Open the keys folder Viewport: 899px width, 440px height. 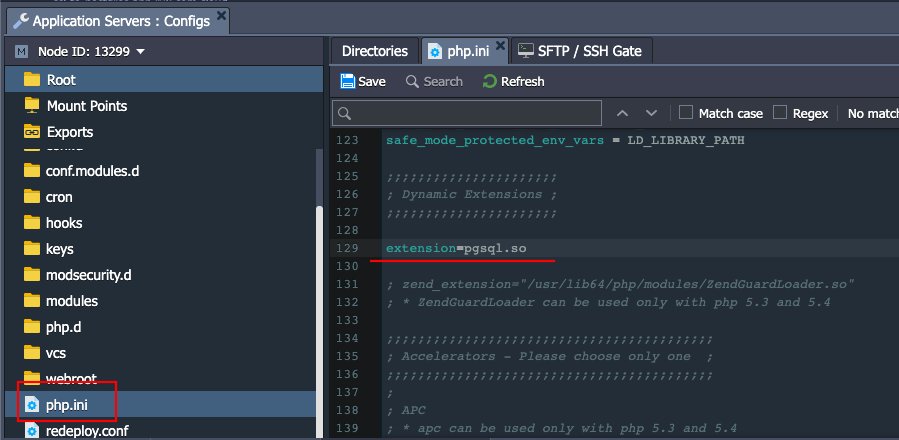60,250
